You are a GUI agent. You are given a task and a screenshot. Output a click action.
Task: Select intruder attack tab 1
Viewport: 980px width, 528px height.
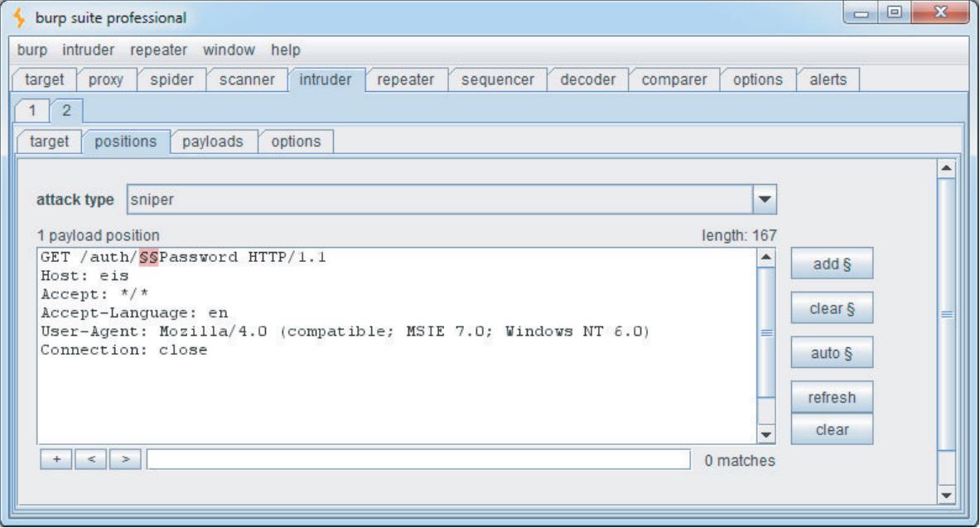pos(31,111)
